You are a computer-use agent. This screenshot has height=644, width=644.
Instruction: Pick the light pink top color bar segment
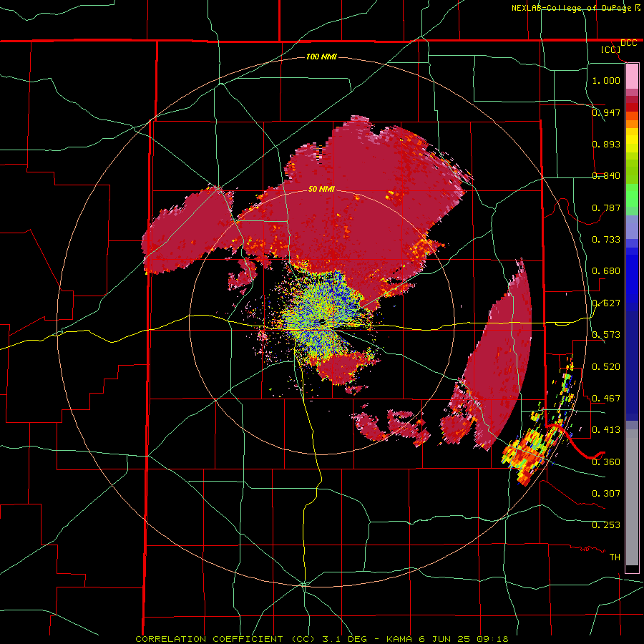(632, 77)
